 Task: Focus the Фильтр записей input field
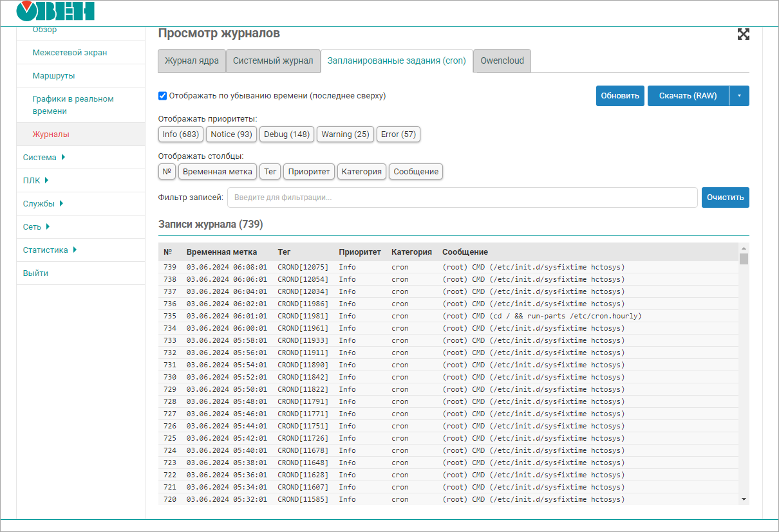(x=462, y=197)
